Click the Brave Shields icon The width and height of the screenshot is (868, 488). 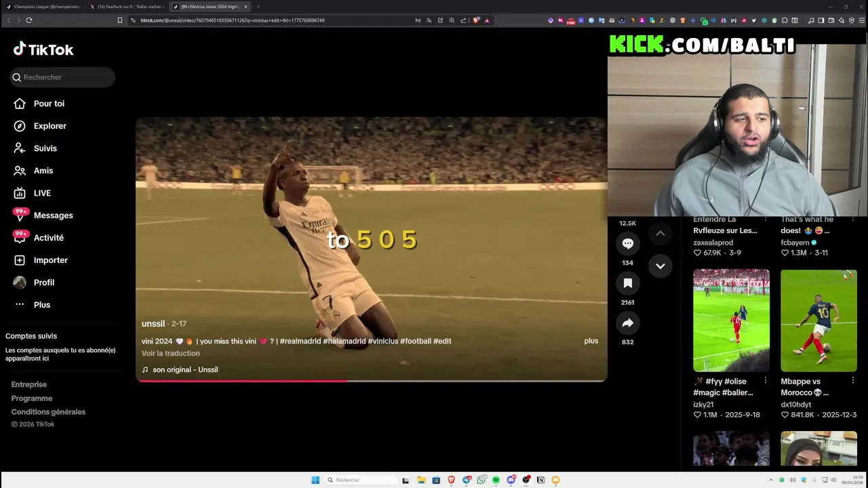(476, 20)
